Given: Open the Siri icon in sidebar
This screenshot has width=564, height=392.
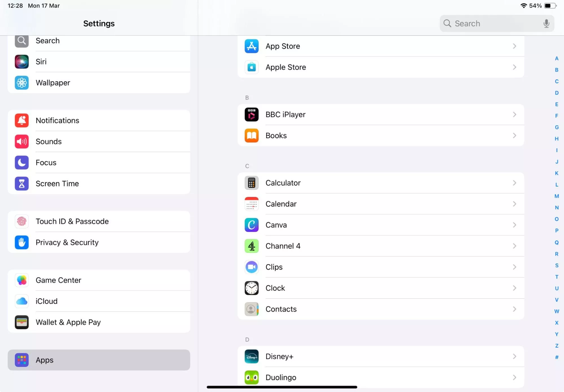Looking at the screenshot, I should tap(22, 62).
